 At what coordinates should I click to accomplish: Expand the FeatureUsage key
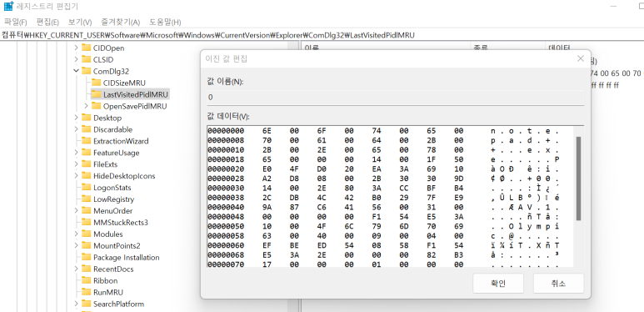[x=76, y=153]
